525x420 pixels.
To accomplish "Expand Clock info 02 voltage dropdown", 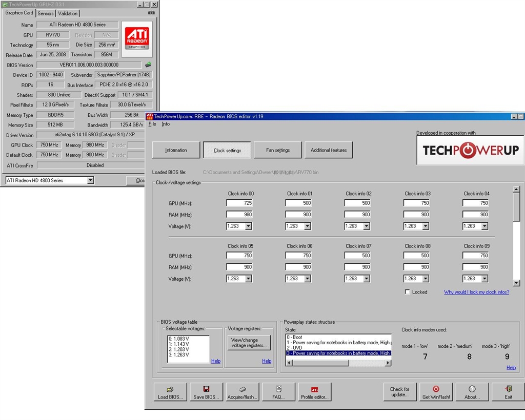I will point(367,226).
